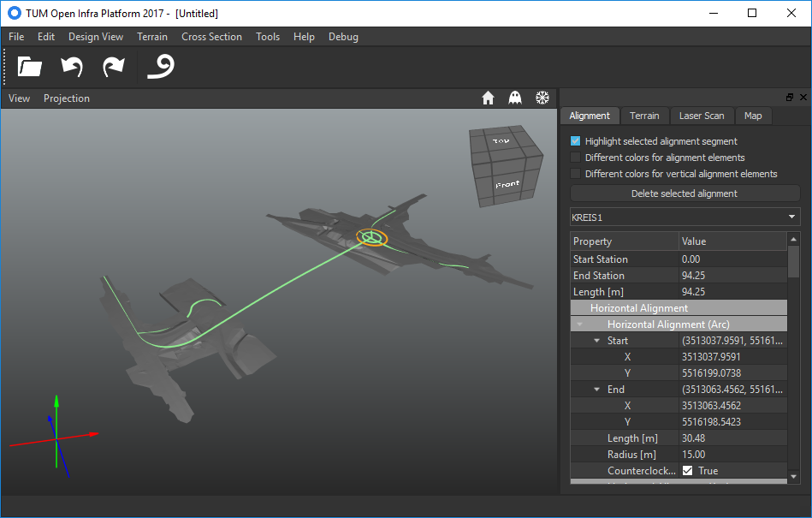The width and height of the screenshot is (812, 518).
Task: Select the clothoid spiral tool icon
Action: pyautogui.click(x=161, y=66)
